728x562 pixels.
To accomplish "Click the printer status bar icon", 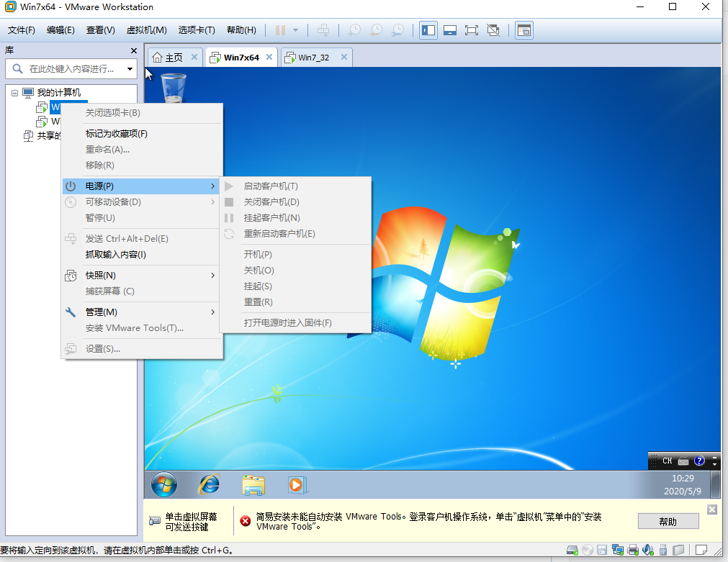I will [x=633, y=550].
